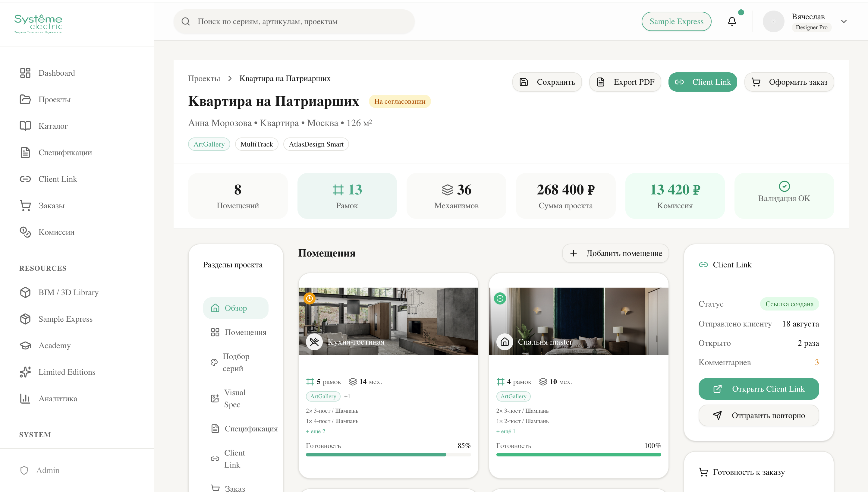Open Client Link in project sections
This screenshot has height=492, width=868.
point(235,459)
